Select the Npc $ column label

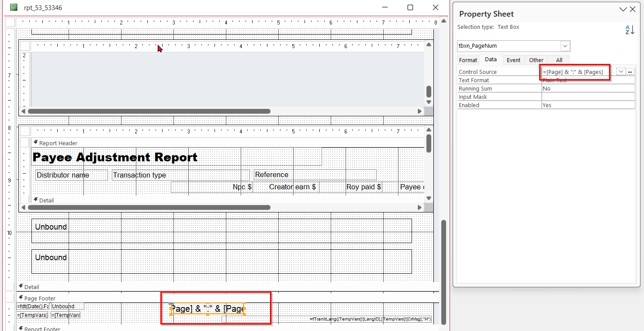tap(211, 187)
